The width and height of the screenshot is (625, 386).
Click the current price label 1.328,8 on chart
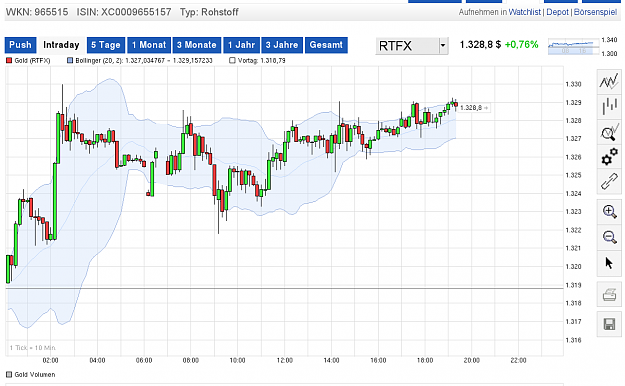pyautogui.click(x=474, y=108)
